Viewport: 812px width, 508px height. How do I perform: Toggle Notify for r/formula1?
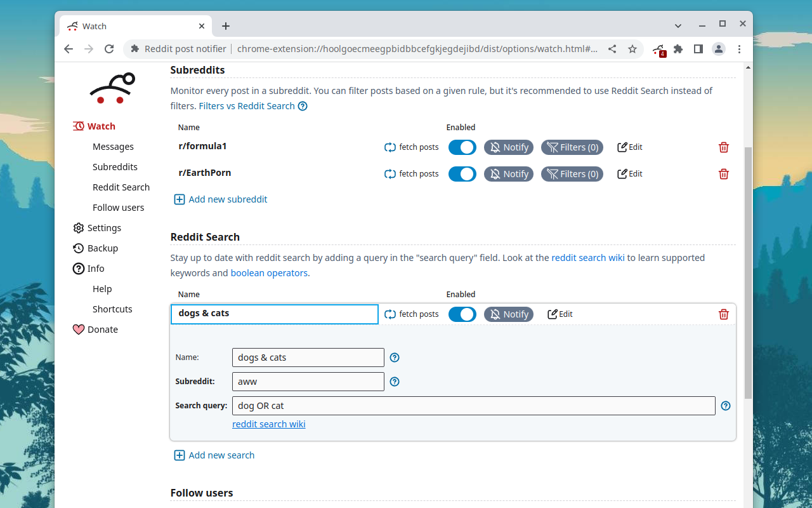(x=509, y=147)
